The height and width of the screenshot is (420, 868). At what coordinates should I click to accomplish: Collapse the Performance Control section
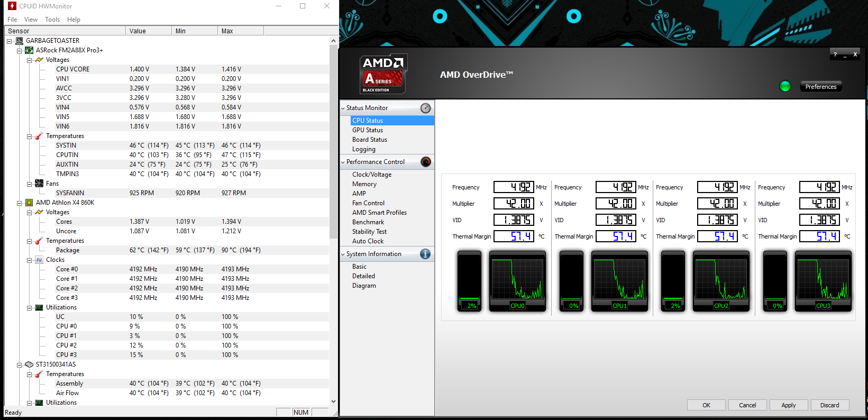[343, 162]
